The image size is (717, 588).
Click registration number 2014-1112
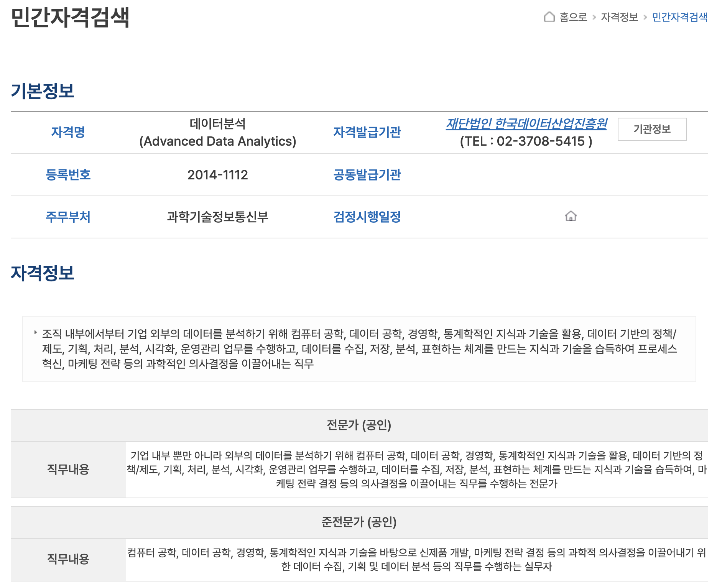pyautogui.click(x=217, y=175)
